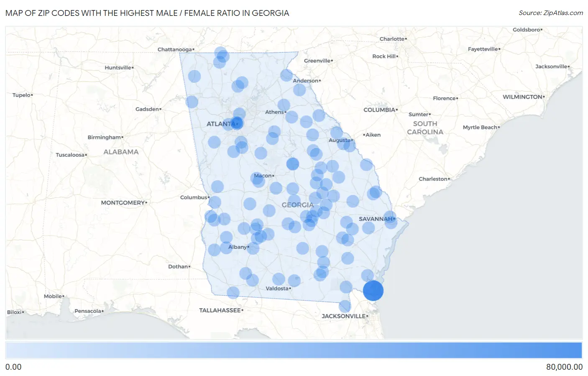Click the ALABAMA state label
This screenshot has height=376, width=588.
click(x=121, y=152)
